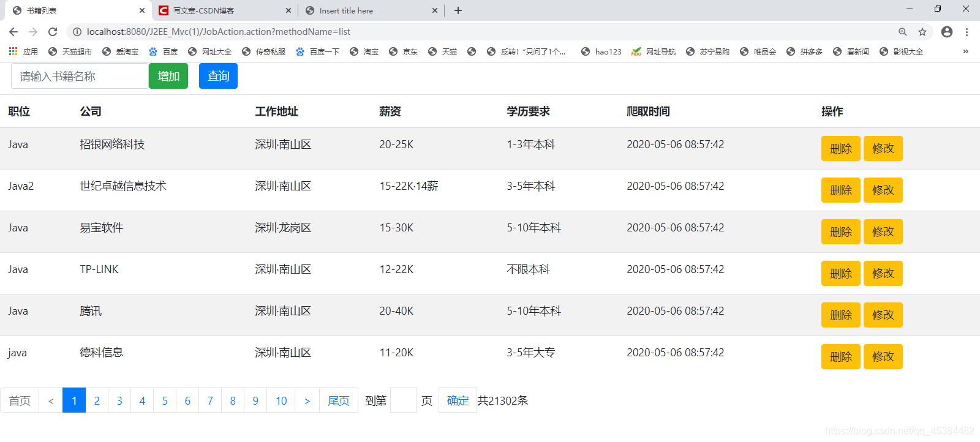Go to page 10 in pagination
980x442 pixels.
[281, 400]
